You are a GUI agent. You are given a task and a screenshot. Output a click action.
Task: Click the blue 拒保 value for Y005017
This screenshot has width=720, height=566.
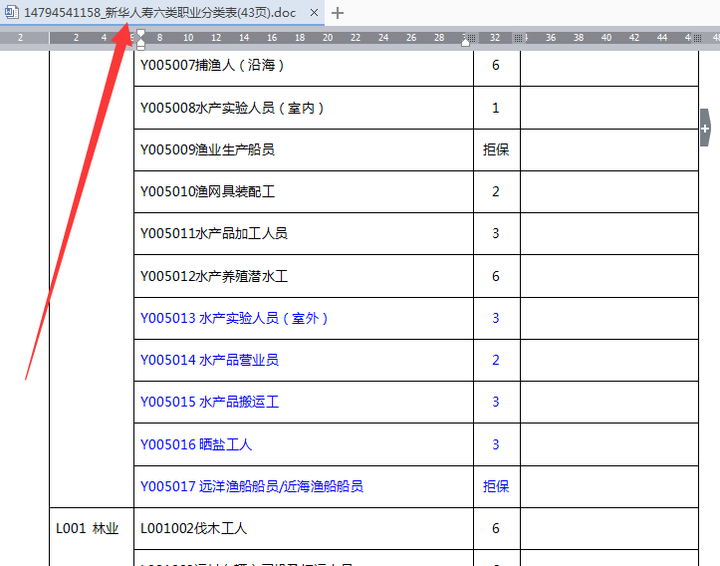496,486
